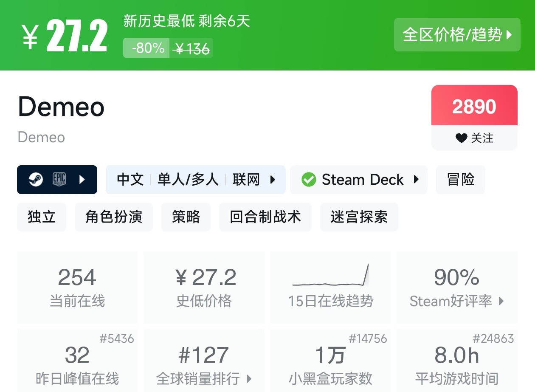
Task: Expand the language and multiplayer info arrow
Action: pos(273,180)
